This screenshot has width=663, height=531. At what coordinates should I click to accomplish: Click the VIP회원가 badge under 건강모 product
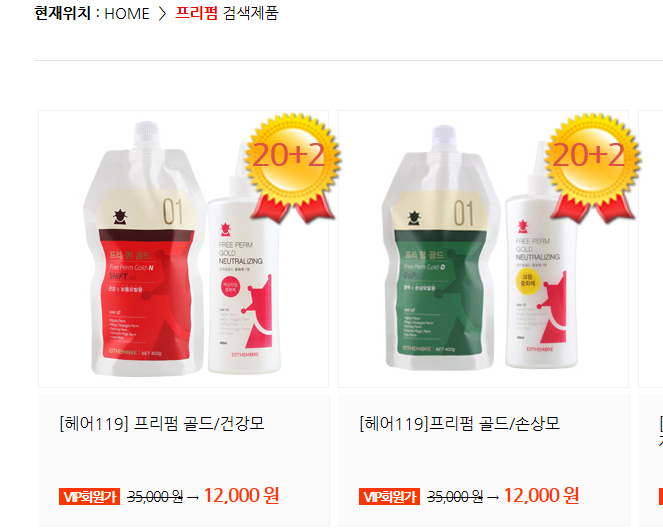[90, 496]
